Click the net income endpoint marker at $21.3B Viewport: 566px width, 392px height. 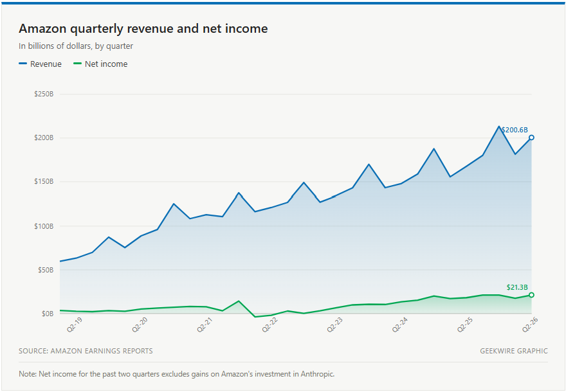tap(531, 295)
